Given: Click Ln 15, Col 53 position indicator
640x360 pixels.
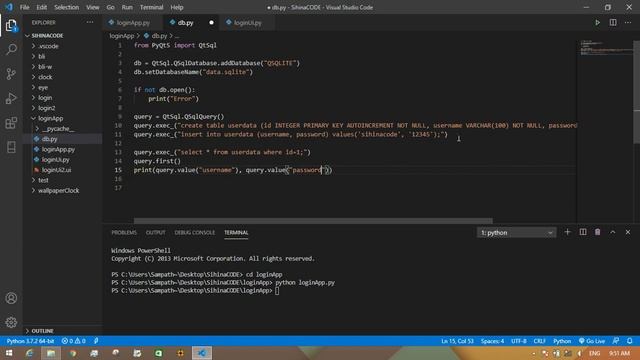Looking at the screenshot, I should (x=457, y=341).
